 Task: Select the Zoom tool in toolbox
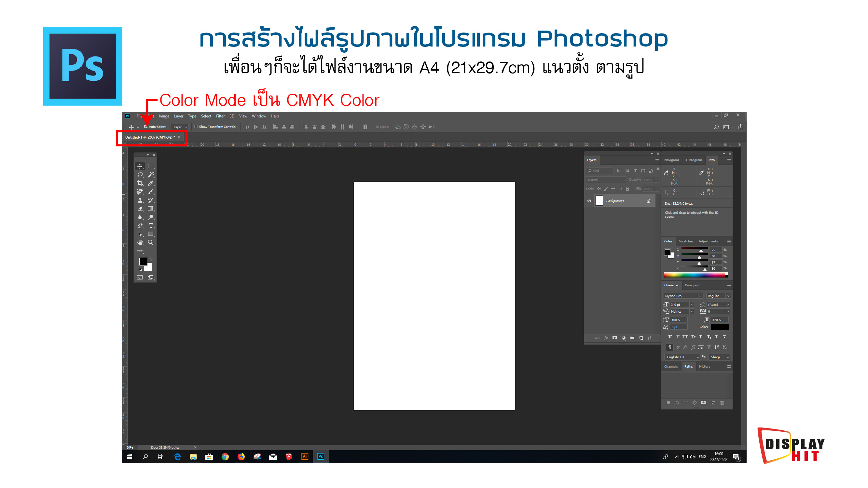(151, 242)
